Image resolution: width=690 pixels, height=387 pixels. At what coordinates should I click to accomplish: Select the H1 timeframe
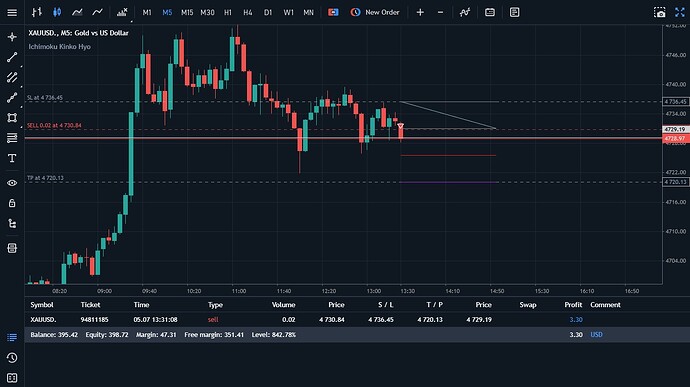(x=228, y=12)
